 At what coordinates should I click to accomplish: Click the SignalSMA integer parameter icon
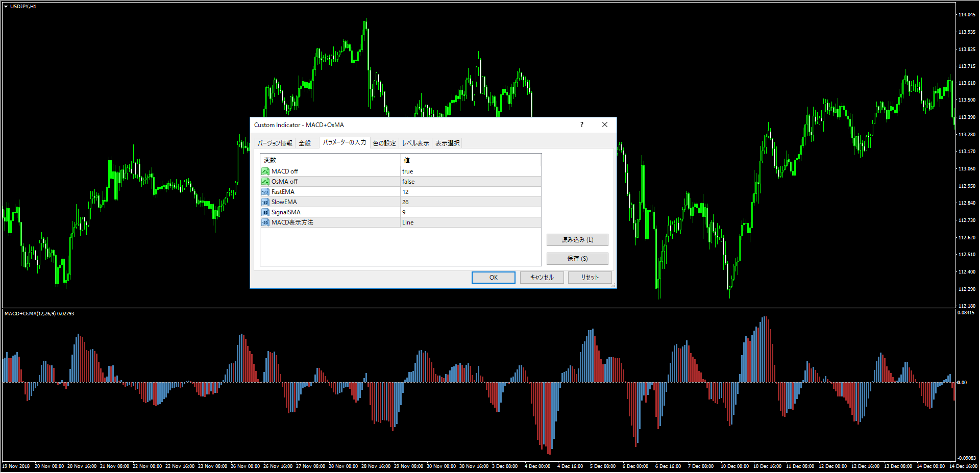click(265, 212)
